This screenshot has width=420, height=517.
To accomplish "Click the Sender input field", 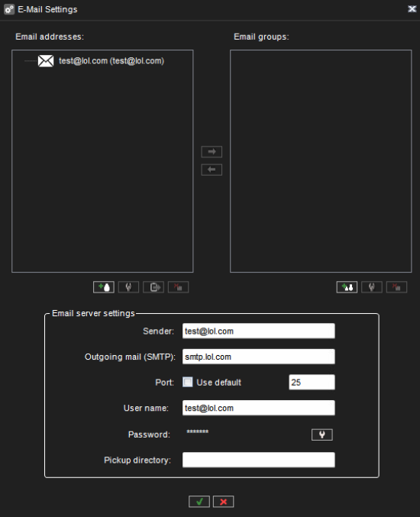I will [259, 331].
